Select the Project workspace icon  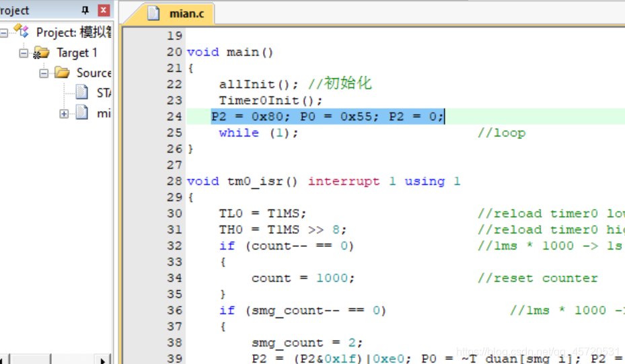coord(21,31)
